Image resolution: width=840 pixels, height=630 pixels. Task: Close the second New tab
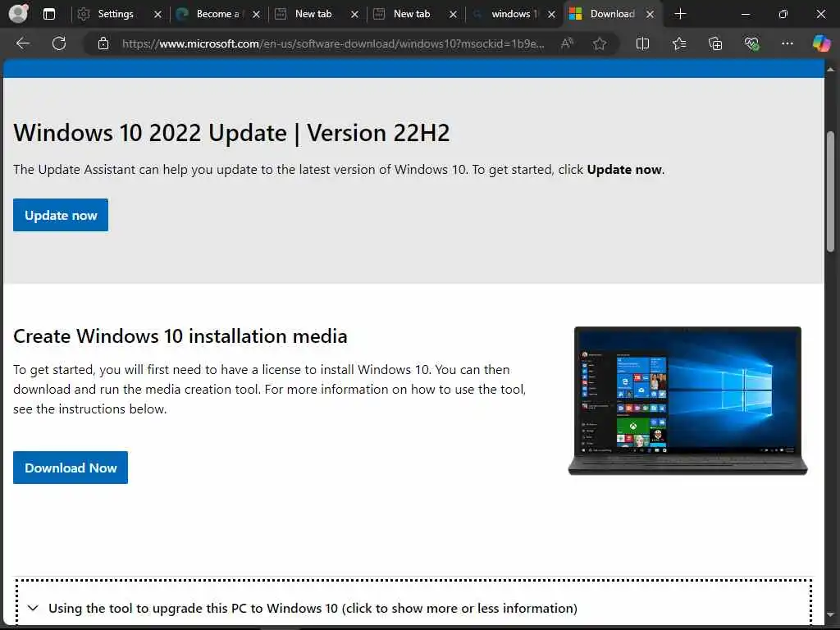(x=453, y=15)
